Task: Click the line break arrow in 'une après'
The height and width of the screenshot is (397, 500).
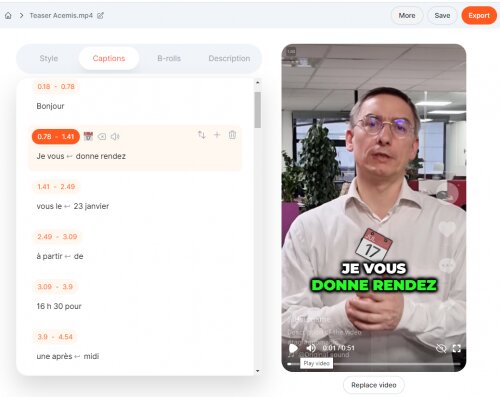Action: click(77, 356)
